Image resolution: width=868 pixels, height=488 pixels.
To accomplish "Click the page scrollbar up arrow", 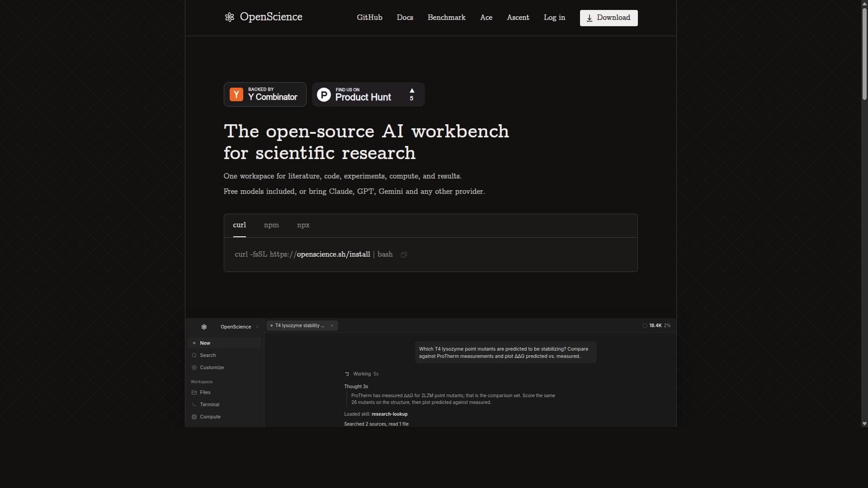I will (864, 3).
